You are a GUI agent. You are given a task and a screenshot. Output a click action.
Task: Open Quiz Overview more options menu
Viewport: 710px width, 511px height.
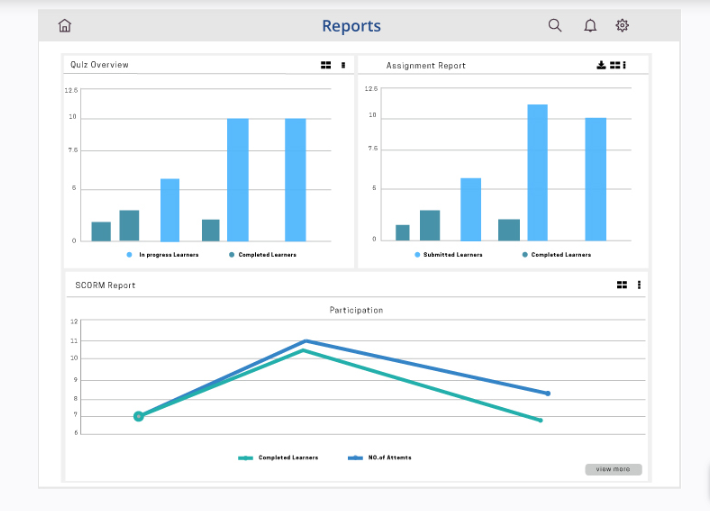tap(343, 65)
